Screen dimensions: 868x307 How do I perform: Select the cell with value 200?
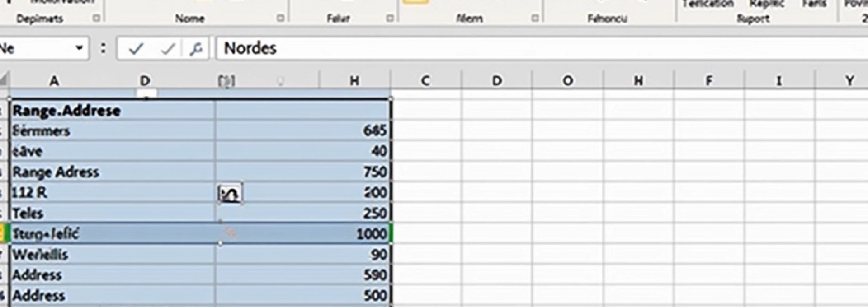point(303,193)
